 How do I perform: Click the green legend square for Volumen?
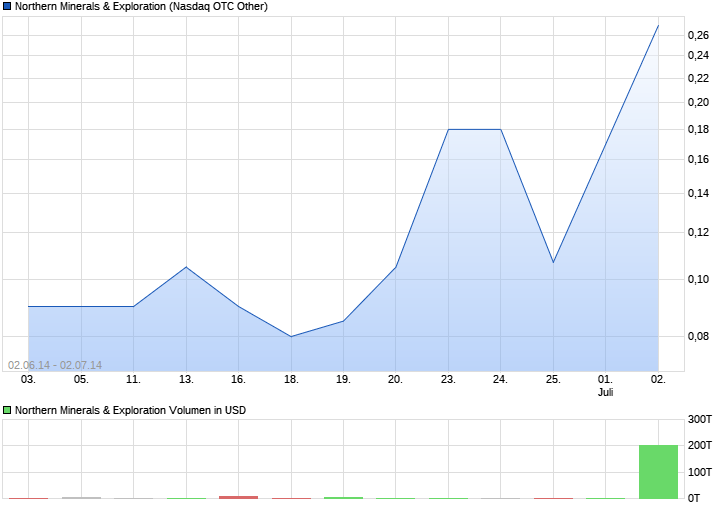coord(7,410)
